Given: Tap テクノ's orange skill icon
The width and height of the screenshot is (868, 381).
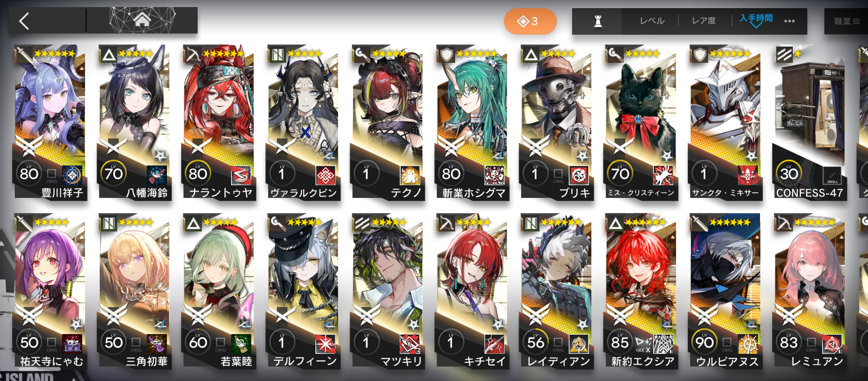Looking at the screenshot, I should pos(410,175).
